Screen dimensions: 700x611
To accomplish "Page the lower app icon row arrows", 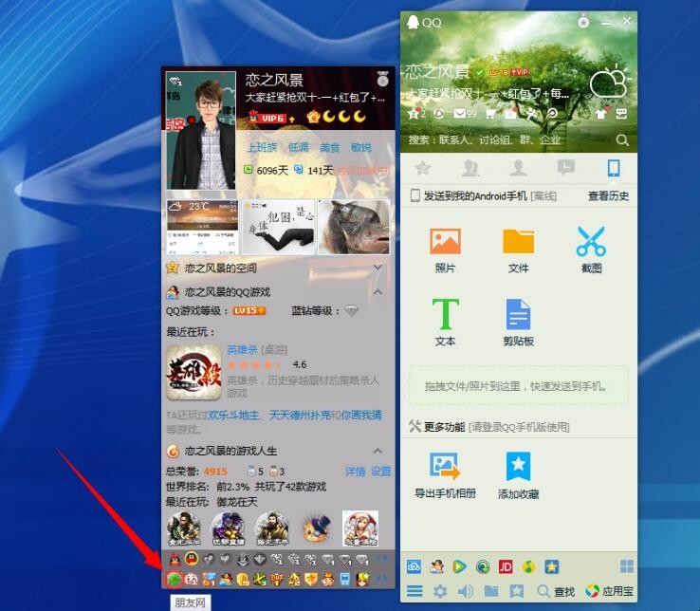I will point(382,579).
